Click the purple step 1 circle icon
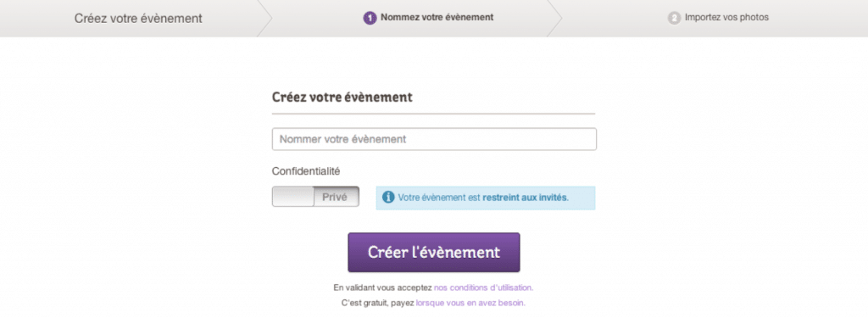Screen dimensions: 868x318 [370, 19]
